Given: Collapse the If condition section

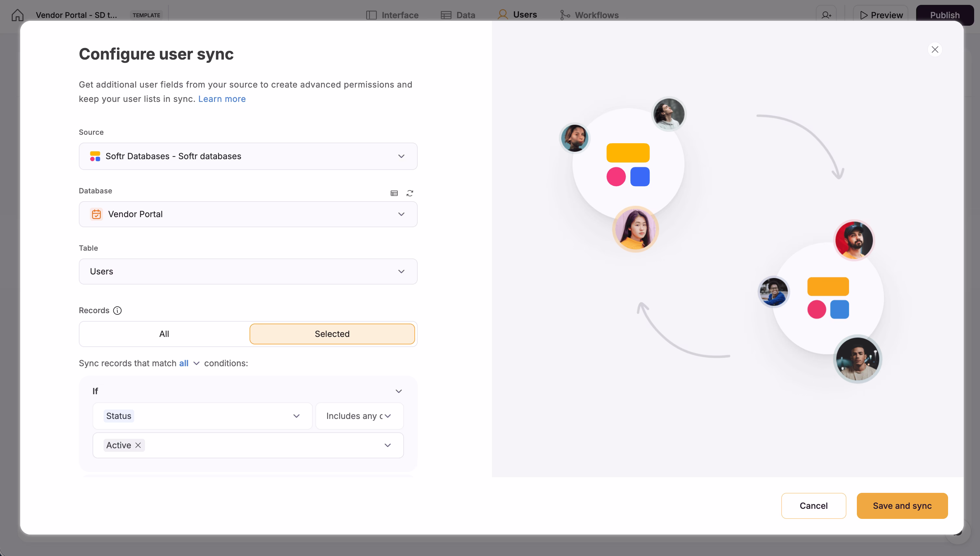Looking at the screenshot, I should (x=398, y=391).
